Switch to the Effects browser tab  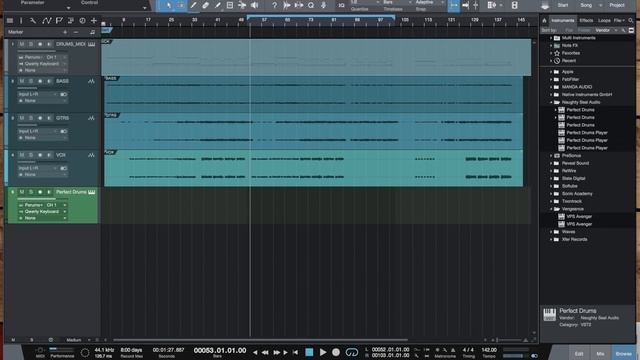[x=586, y=20]
